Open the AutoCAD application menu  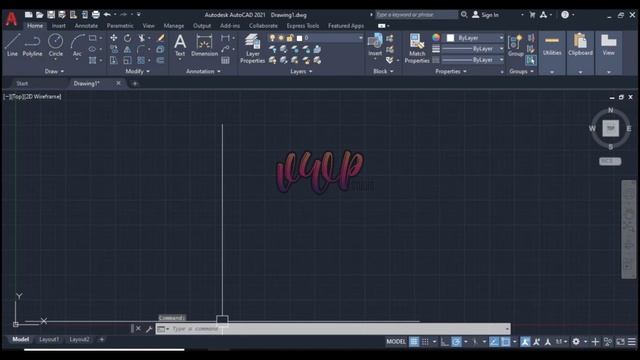11,19
